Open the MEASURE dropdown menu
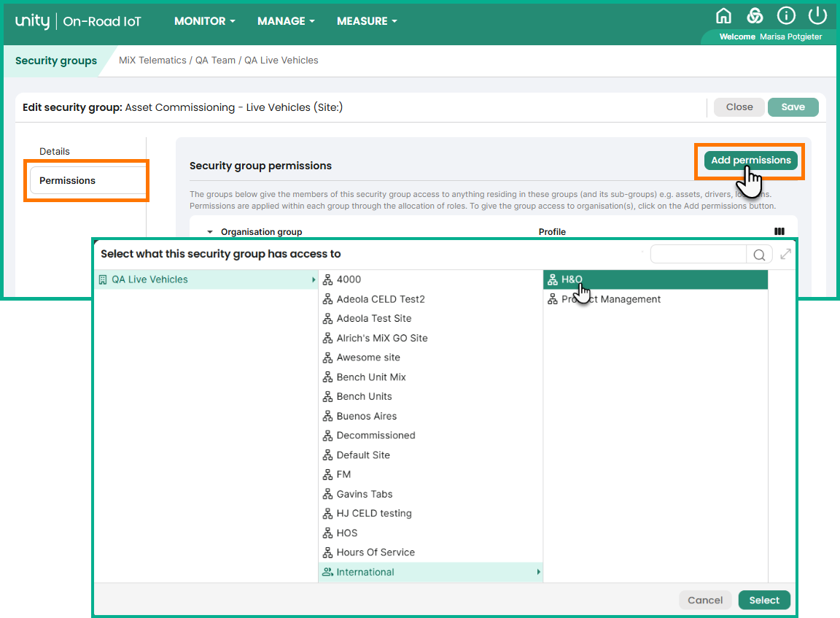The width and height of the screenshot is (840, 618). pos(367,21)
